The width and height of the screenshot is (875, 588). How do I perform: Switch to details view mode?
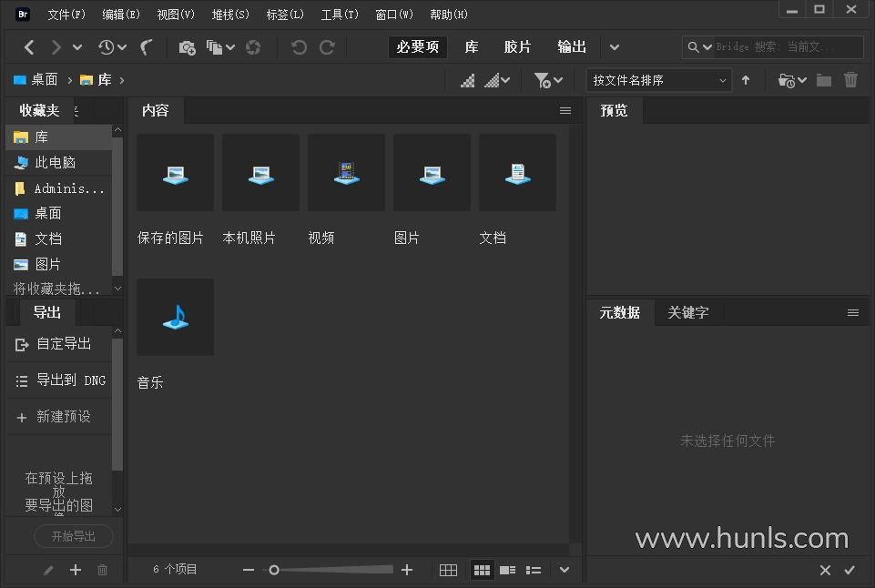[x=507, y=570]
